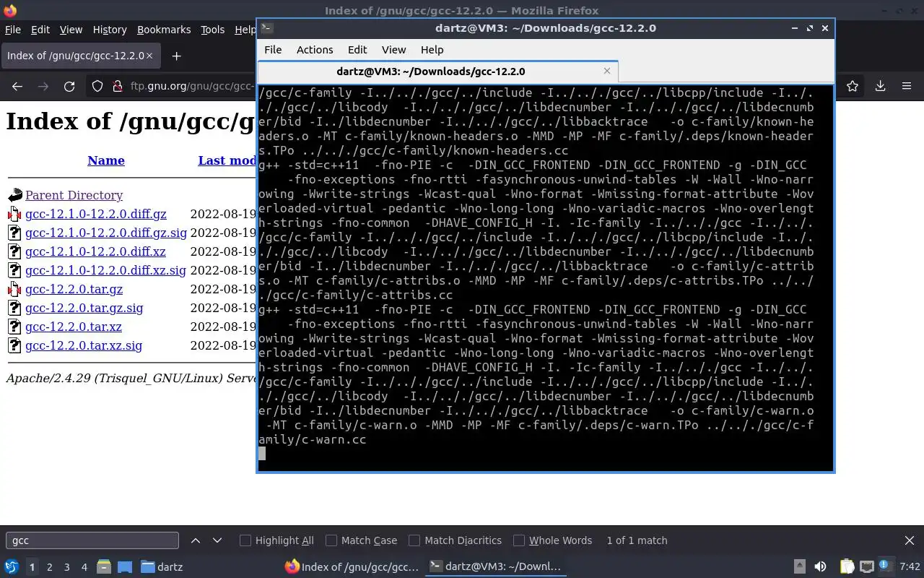Open terminal File menu

(x=273, y=50)
